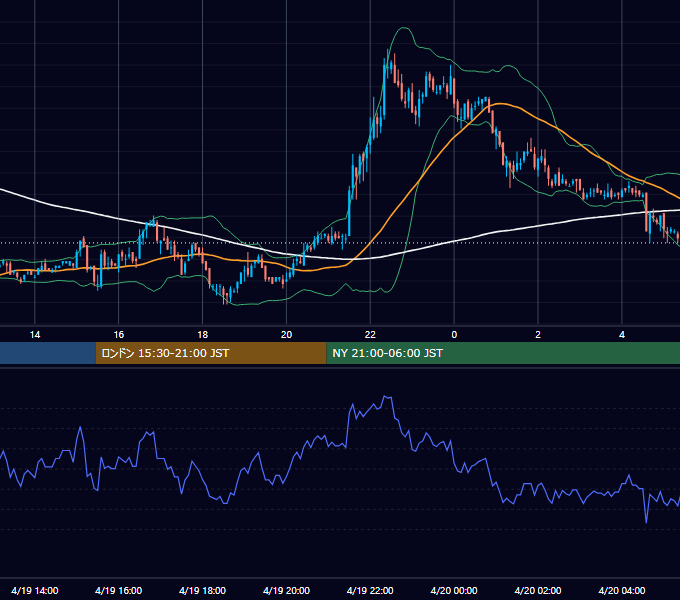680x600 pixels.
Task: Click the 4/19 22:00 date label
Action: 370,590
